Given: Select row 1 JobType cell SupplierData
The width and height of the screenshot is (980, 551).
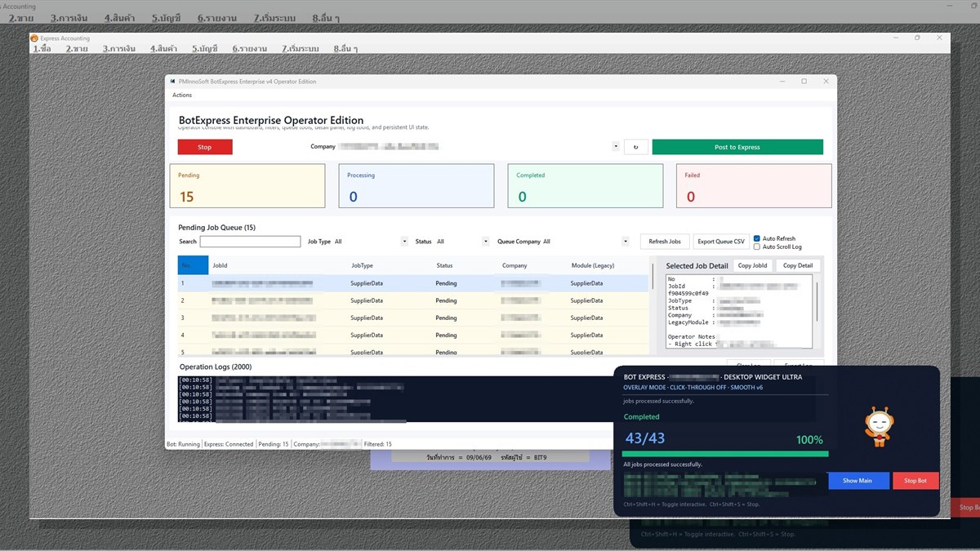Looking at the screenshot, I should [x=367, y=283].
